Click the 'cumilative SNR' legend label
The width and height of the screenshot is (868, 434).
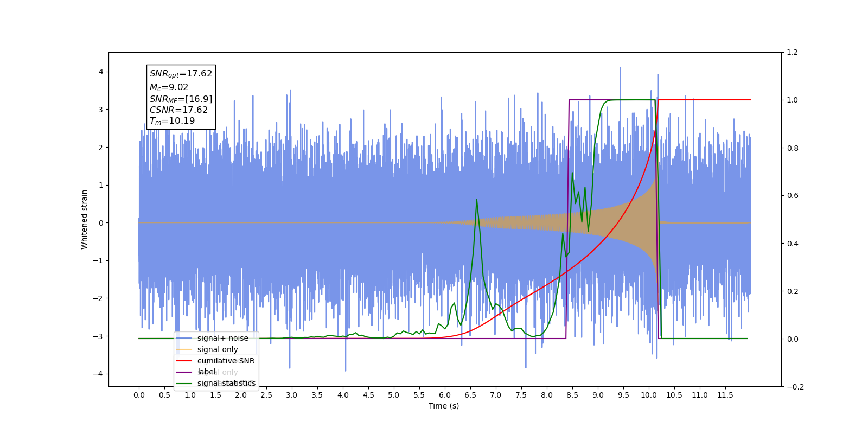(x=226, y=361)
